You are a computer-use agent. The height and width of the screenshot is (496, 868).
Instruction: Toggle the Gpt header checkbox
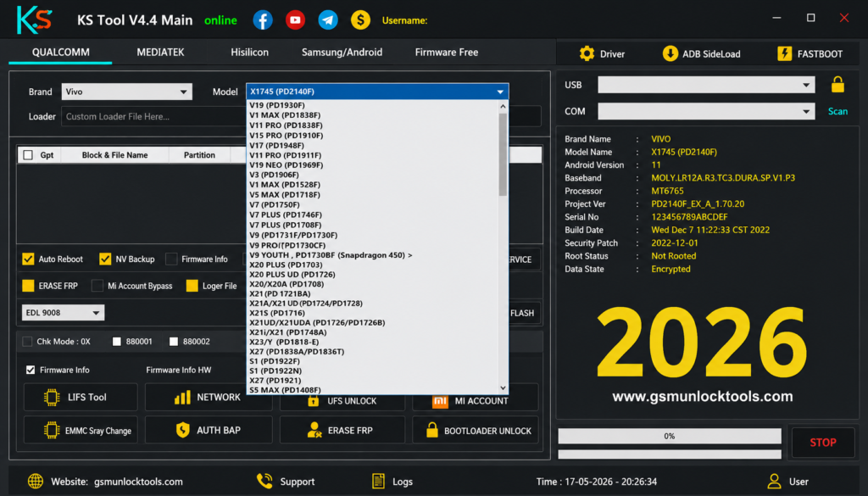tap(28, 155)
